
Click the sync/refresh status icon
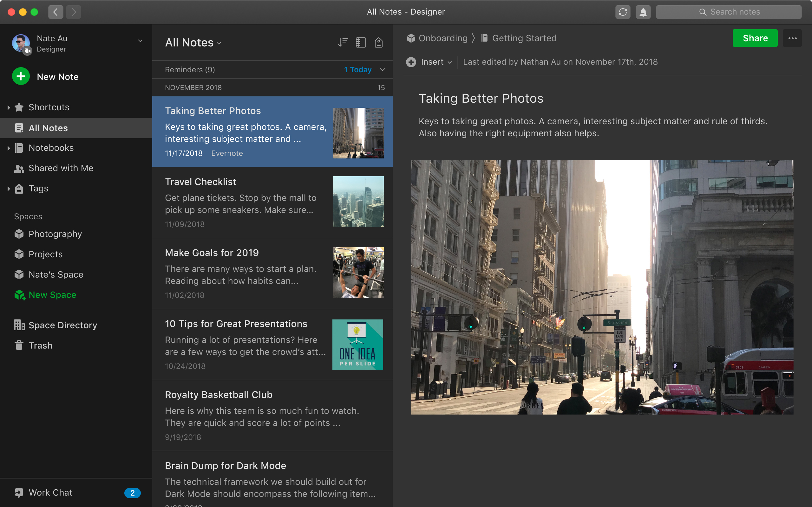(x=623, y=12)
